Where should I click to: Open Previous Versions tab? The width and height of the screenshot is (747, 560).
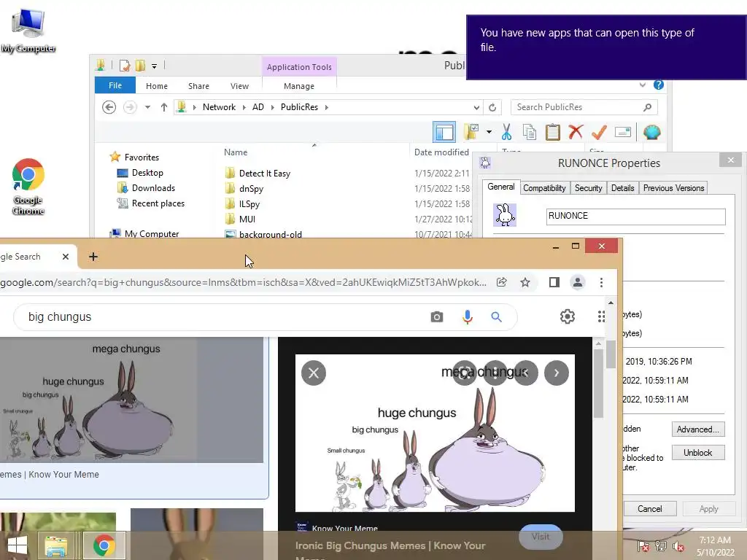[673, 188]
